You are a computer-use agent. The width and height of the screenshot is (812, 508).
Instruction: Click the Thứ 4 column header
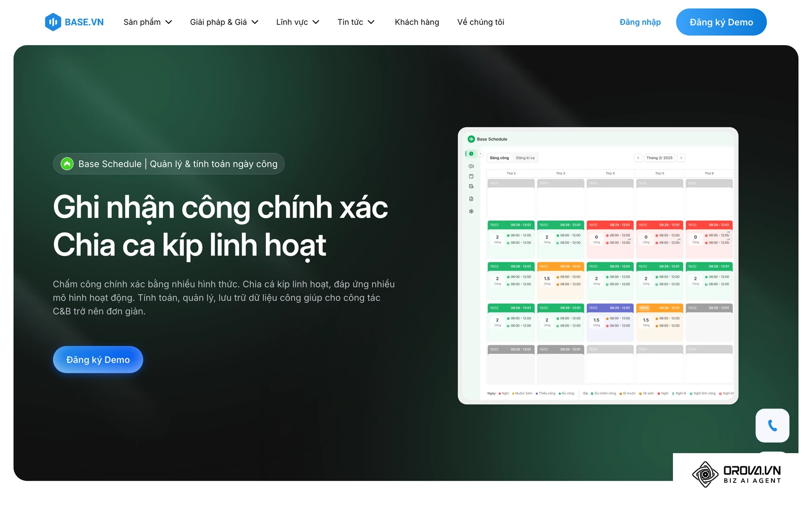[610, 173]
